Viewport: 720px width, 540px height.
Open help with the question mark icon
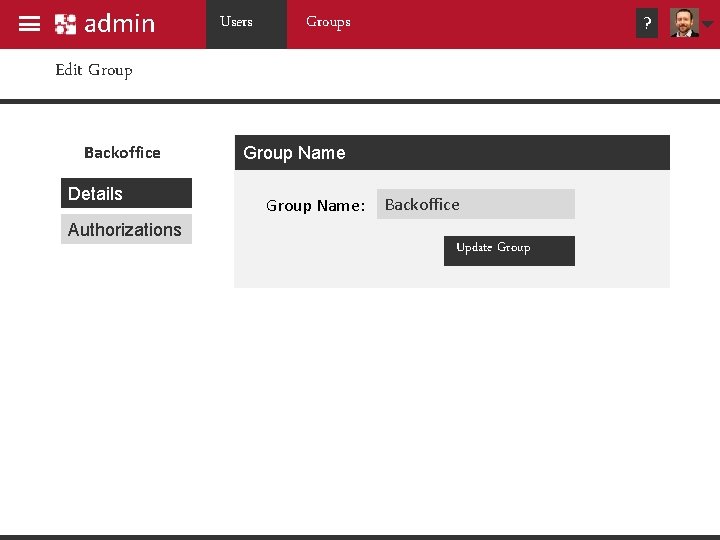tap(647, 23)
